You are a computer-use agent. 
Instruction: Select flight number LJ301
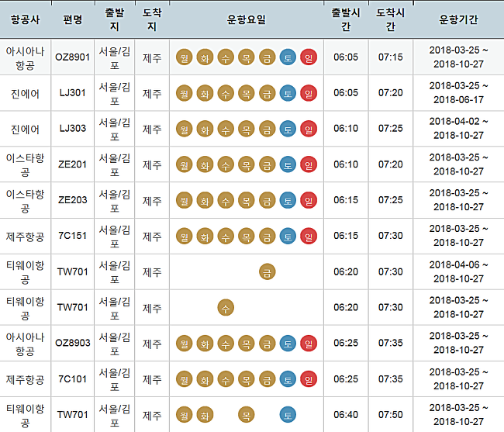pos(72,93)
